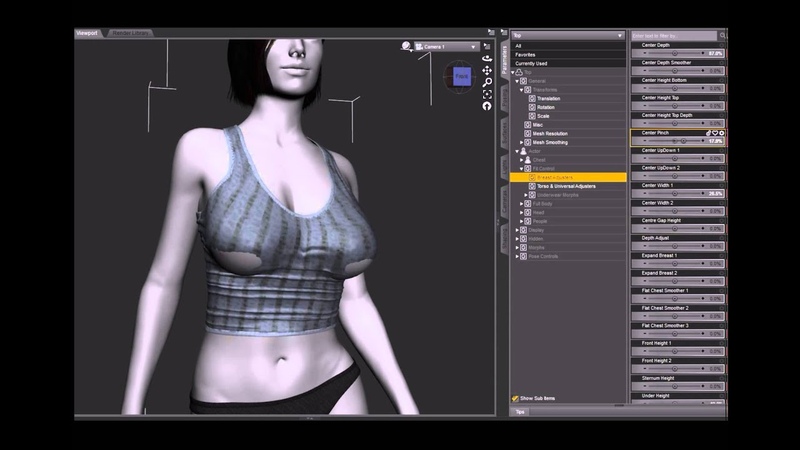The width and height of the screenshot is (800, 450).
Task: Click the Top node figure icon
Action: (519, 72)
